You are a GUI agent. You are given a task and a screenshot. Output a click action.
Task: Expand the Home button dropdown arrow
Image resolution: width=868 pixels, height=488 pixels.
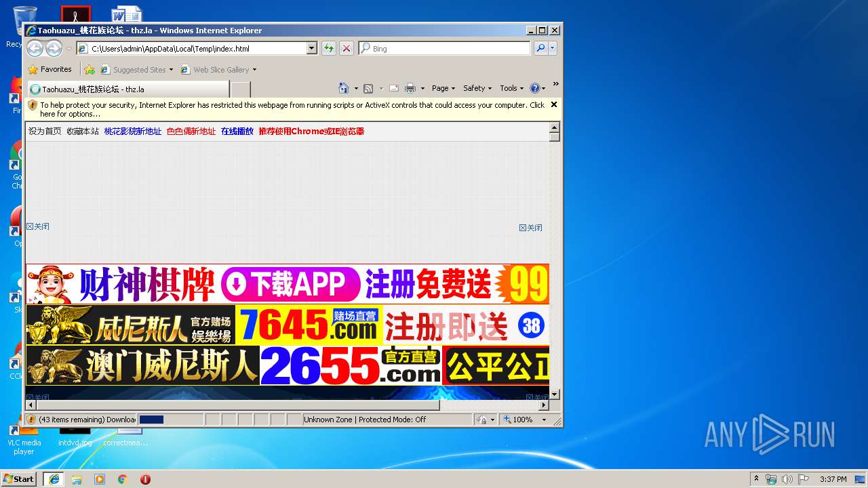coord(356,88)
